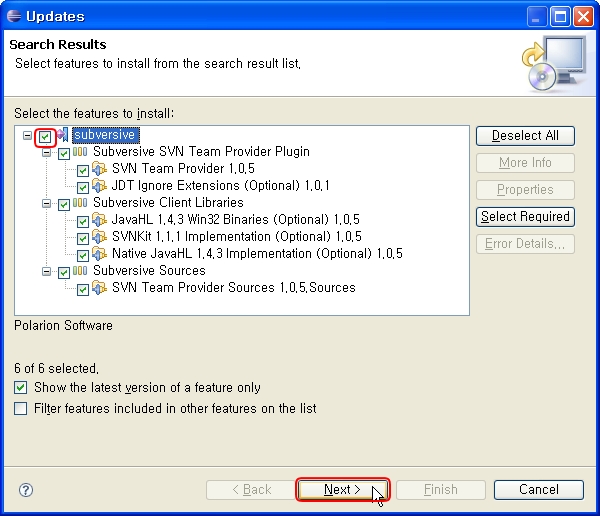The height and width of the screenshot is (516, 600).
Task: Click the subversive update site icon
Action: [x=63, y=135]
